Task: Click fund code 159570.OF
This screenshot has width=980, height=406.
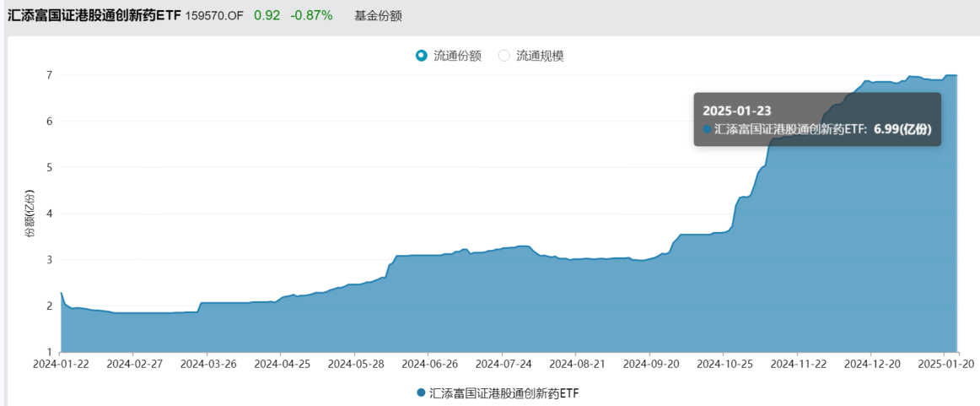Action: 214,16
